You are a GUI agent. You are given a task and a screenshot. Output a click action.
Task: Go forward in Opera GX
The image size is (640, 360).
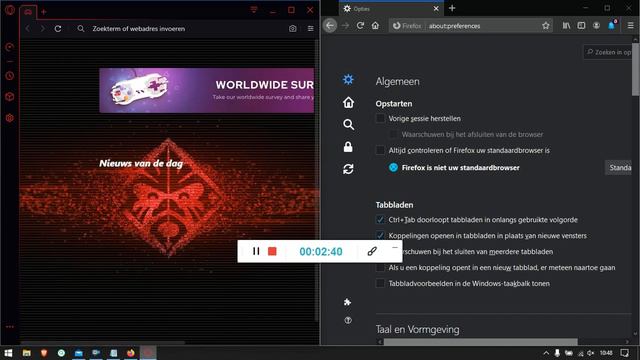(x=42, y=29)
